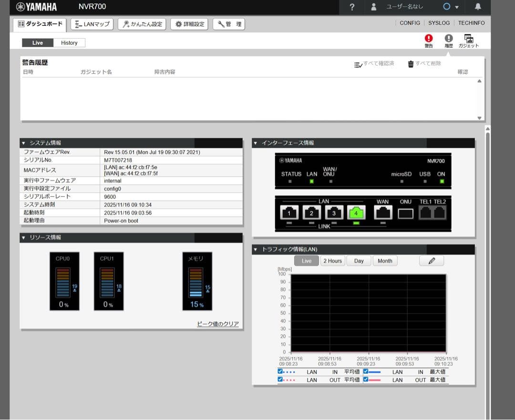Collapse the システム情報 panel
Screen dimensions: 515x420
click(x=23, y=143)
